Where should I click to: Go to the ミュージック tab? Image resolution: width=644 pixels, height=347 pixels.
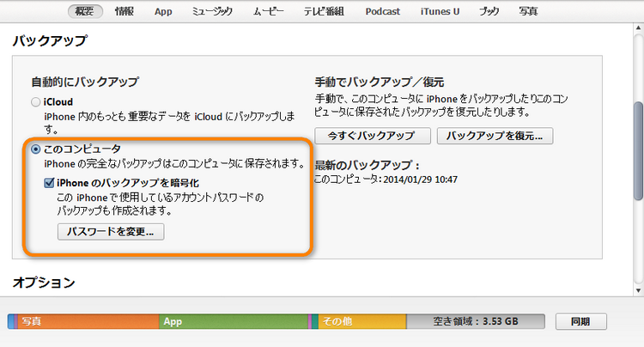212,11
